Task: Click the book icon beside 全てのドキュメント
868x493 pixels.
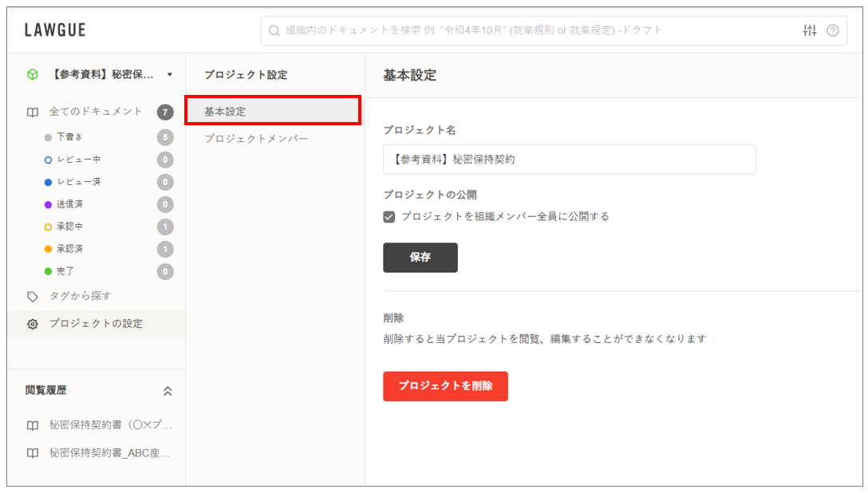Action: click(33, 112)
